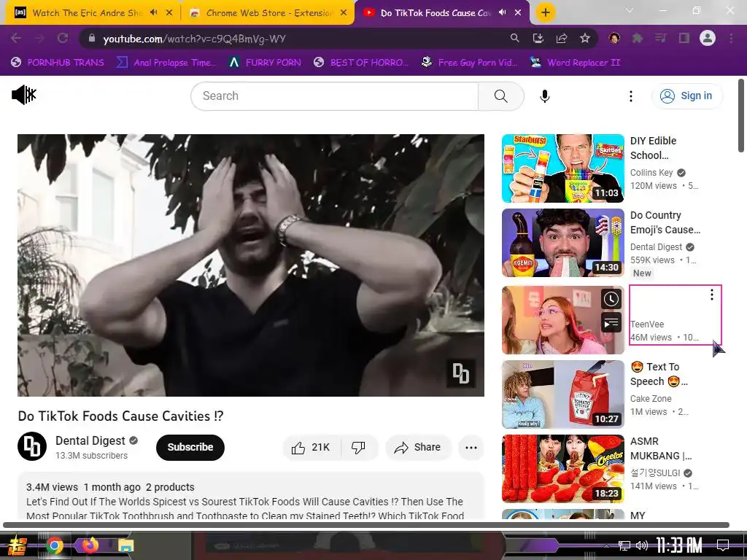The width and height of the screenshot is (747, 560).
Task: Mute the Eric Andre Show tab audio
Action: [153, 13]
